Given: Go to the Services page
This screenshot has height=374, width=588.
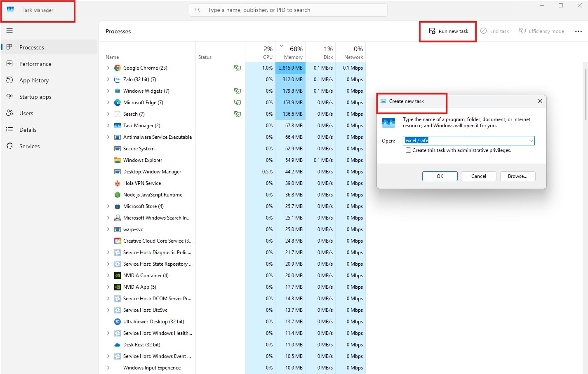Looking at the screenshot, I should [x=29, y=146].
